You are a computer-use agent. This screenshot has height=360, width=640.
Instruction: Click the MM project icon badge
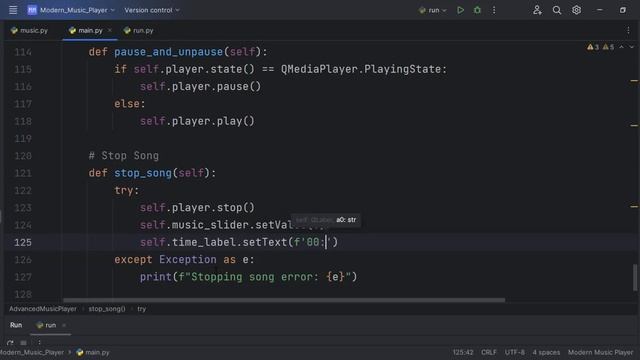[x=32, y=10]
